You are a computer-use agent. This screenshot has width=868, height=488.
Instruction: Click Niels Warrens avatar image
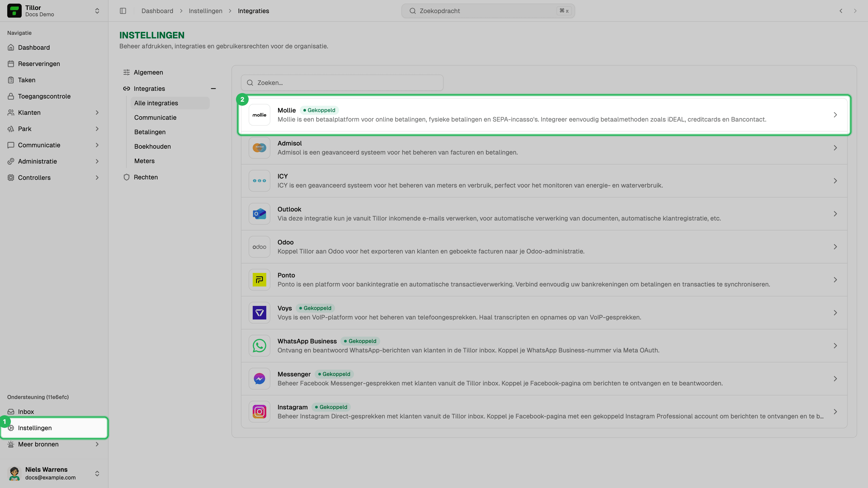click(14, 473)
